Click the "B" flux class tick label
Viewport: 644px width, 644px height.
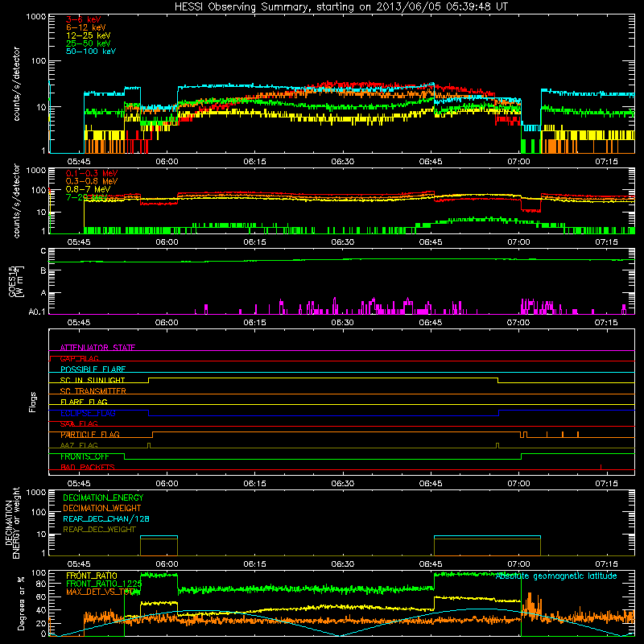pos(43,271)
